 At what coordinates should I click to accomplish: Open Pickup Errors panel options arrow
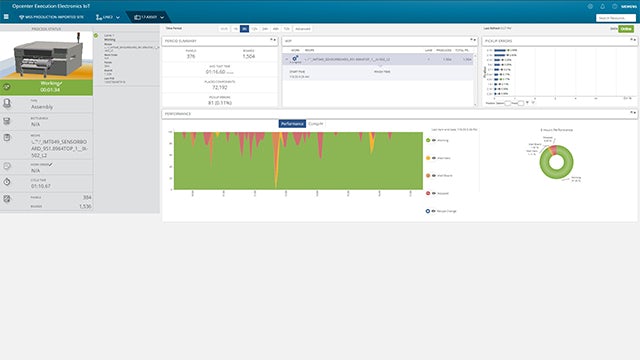point(634,40)
